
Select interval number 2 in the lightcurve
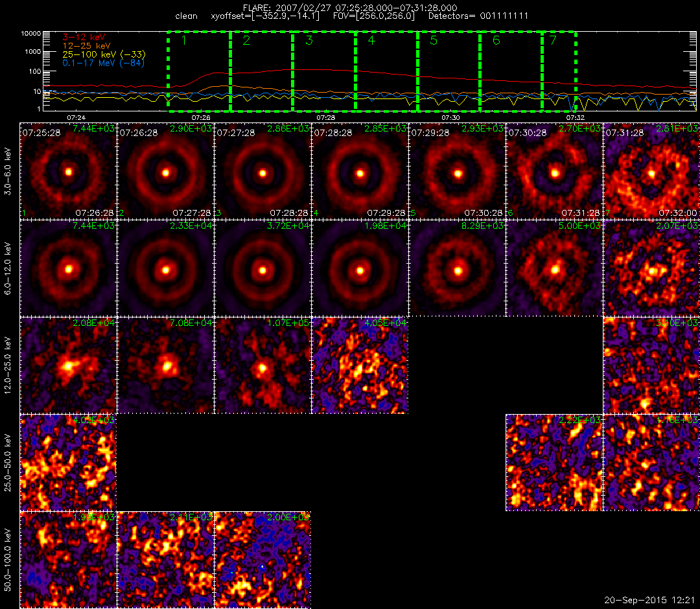tap(246, 40)
